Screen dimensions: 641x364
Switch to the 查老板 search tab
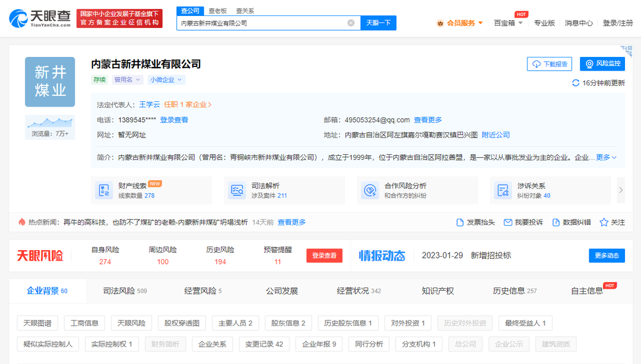[218, 10]
